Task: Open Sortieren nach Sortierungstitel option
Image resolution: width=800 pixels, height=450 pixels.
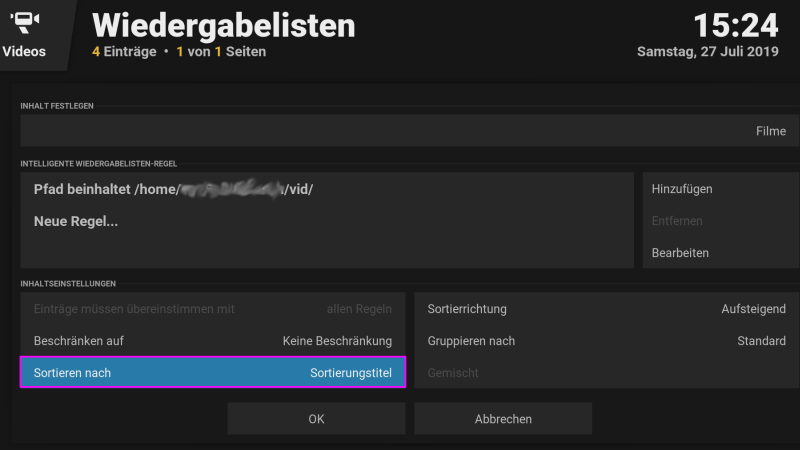Action: pos(213,372)
